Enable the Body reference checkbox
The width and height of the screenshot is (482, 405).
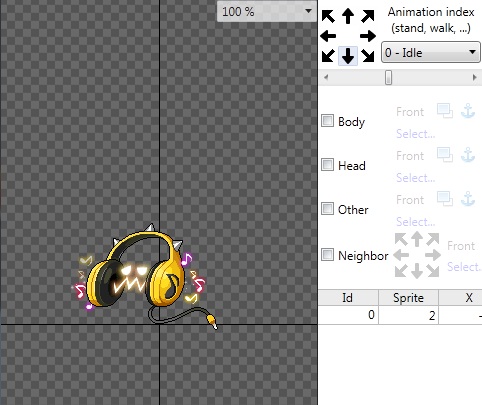click(x=327, y=121)
